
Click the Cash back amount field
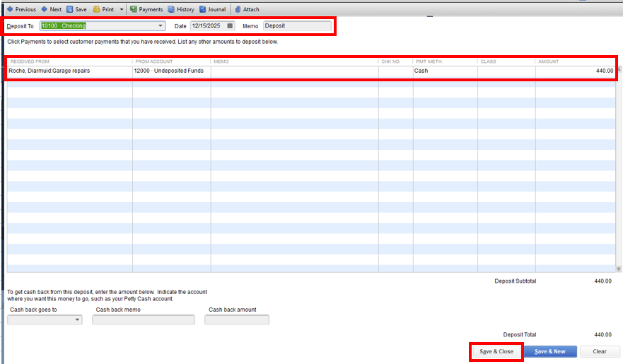(x=237, y=320)
